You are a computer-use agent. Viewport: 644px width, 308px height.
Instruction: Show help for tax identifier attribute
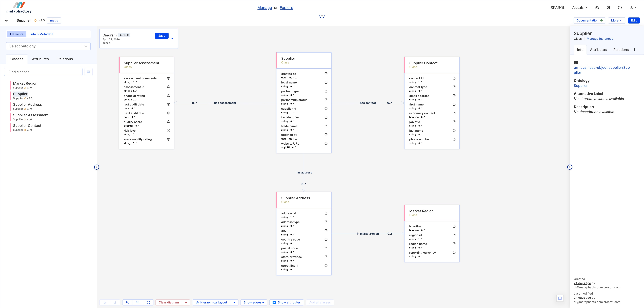[x=326, y=117]
